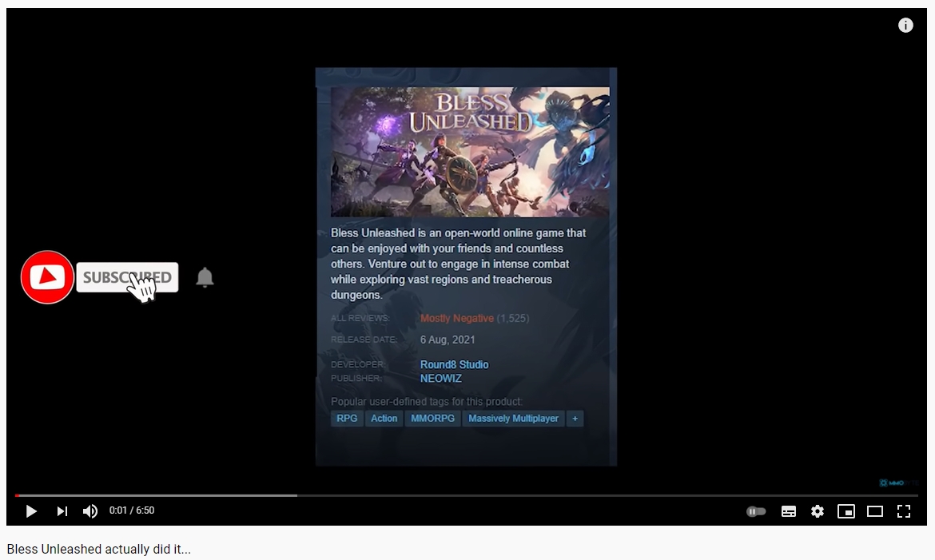Turn on subtitles/closed captions
This screenshot has height=560, width=935.
788,511
